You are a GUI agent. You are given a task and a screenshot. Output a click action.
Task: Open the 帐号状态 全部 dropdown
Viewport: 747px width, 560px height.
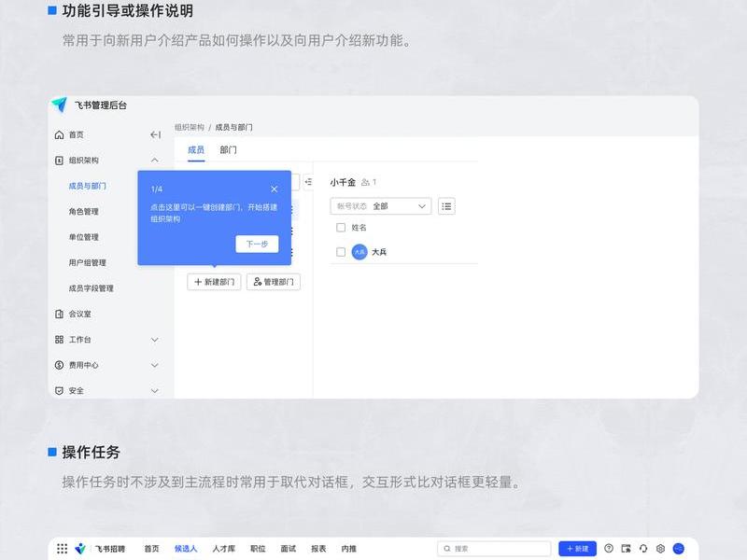(x=381, y=206)
